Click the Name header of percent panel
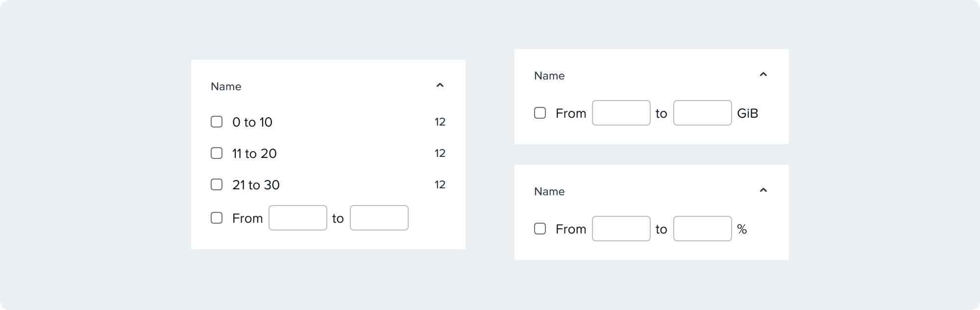980x310 pixels. click(549, 192)
